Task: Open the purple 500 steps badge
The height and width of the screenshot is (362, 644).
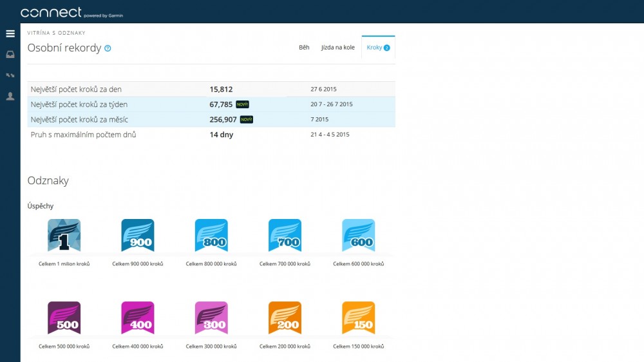Action: click(x=64, y=318)
